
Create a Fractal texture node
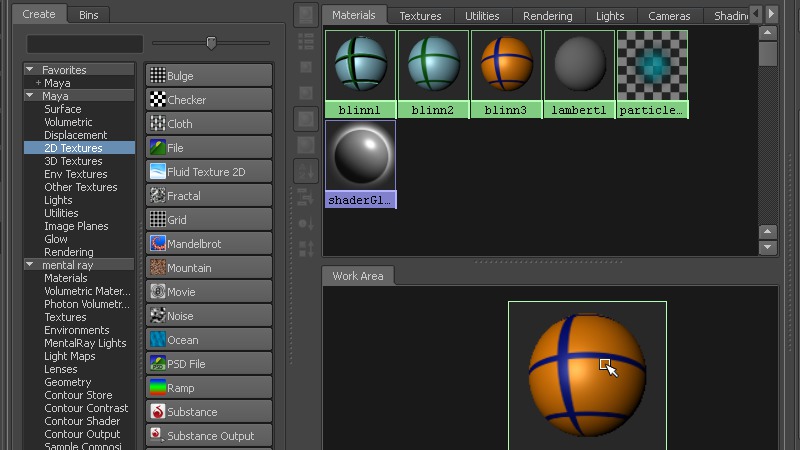click(209, 196)
